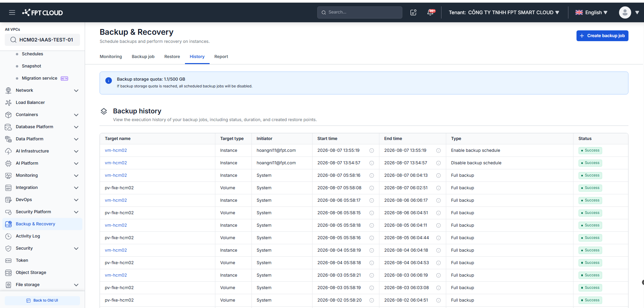Switch to the Report tab
Screen dimensions: 644x308
(x=221, y=57)
